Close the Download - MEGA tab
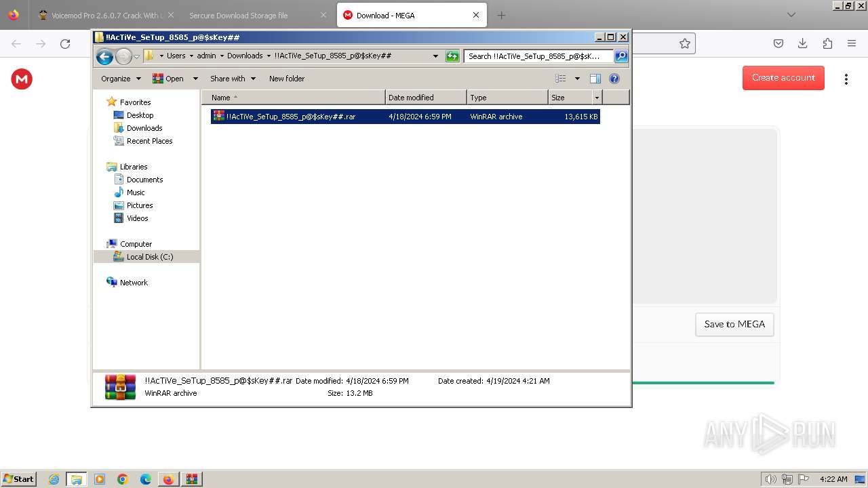This screenshot has height=488, width=868. (476, 15)
